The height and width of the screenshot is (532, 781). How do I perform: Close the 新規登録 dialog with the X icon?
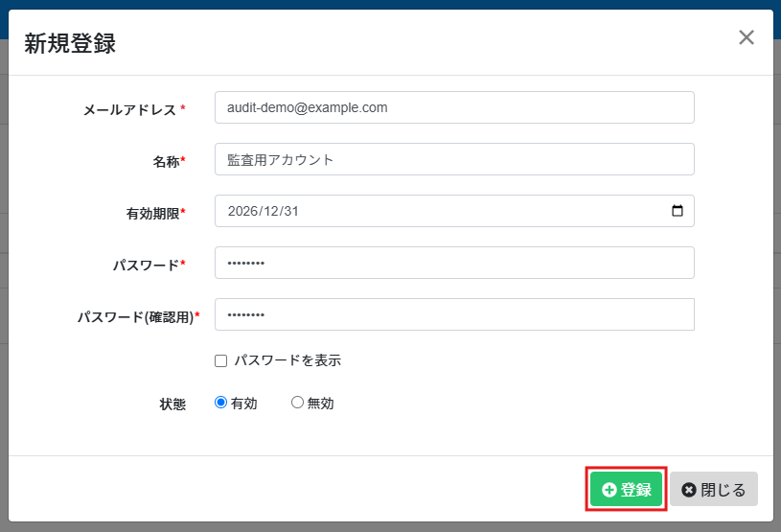coord(747,37)
